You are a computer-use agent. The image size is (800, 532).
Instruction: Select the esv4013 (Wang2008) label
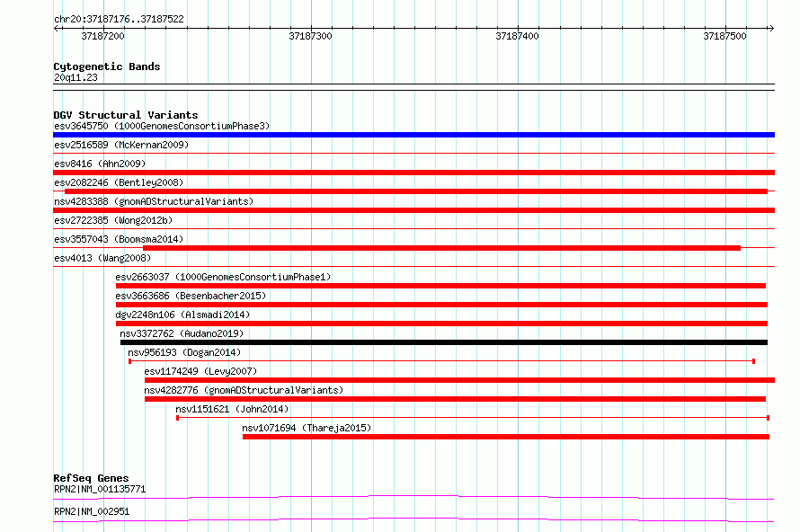102,258
